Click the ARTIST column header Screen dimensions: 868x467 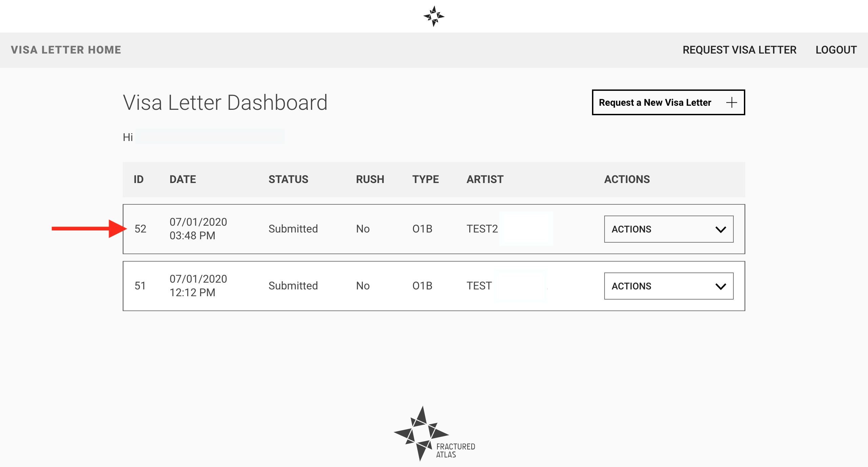[x=485, y=179]
